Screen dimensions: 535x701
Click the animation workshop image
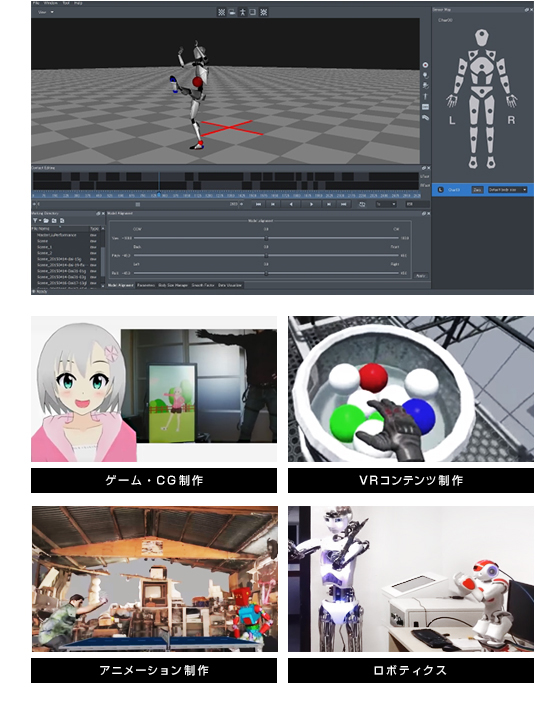click(x=155, y=579)
